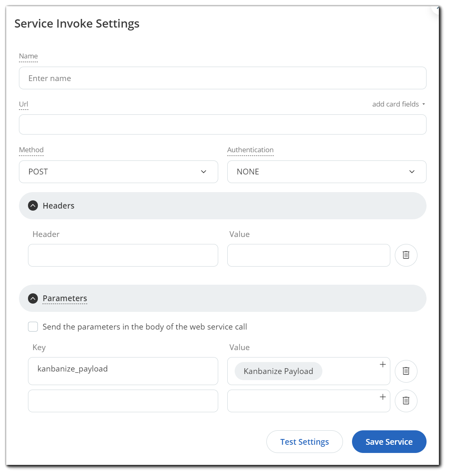Image resolution: width=450 pixels, height=476 pixels.
Task: Delete the empty parameter row with trash icon
Action: tap(406, 401)
